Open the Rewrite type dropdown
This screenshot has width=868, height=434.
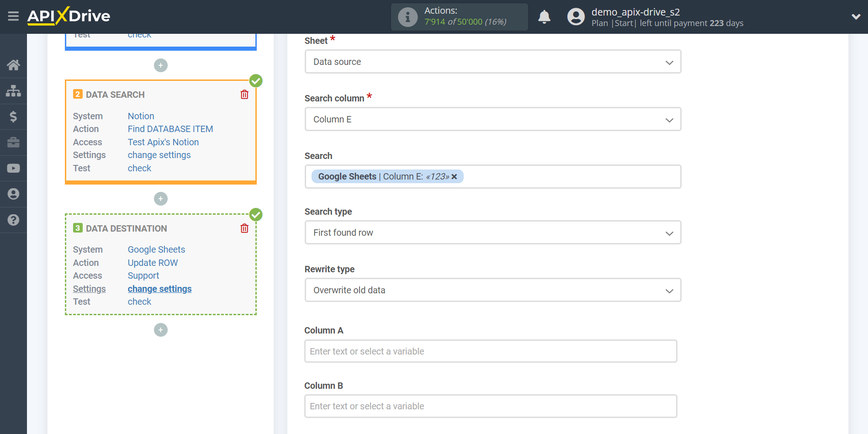point(493,290)
